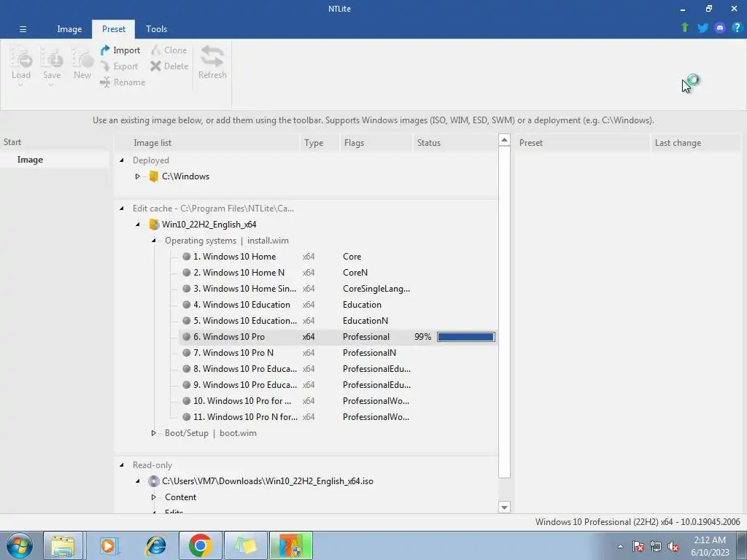Open Windows Explorer from taskbar
The image size is (747, 560).
tap(63, 545)
